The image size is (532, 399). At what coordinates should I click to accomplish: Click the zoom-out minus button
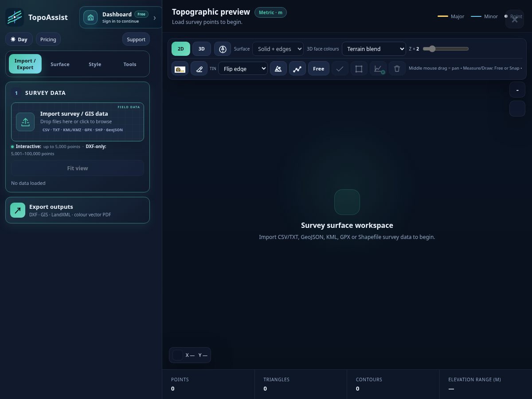pos(517,90)
